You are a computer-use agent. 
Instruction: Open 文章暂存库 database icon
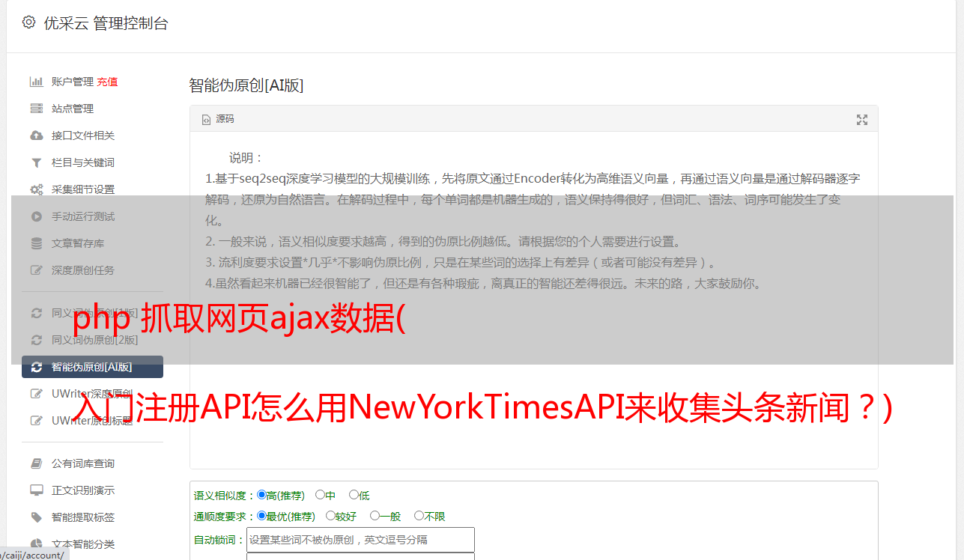(x=36, y=243)
